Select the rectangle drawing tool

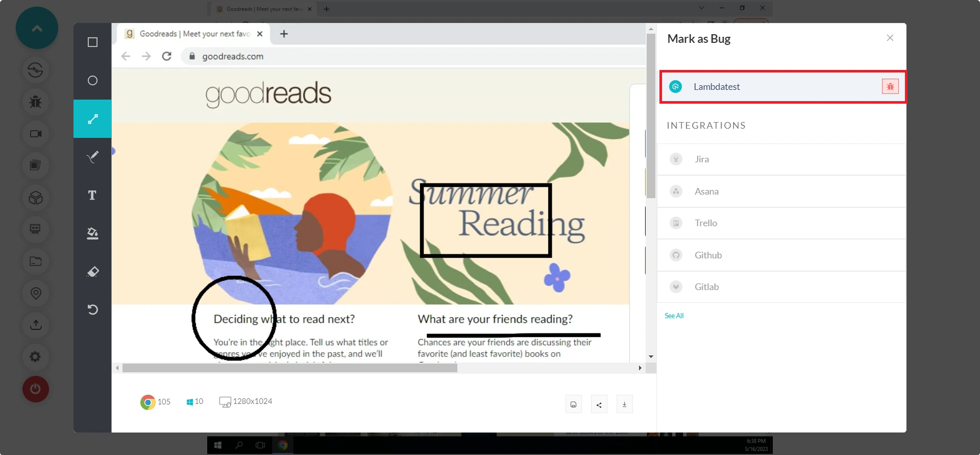[x=92, y=42]
